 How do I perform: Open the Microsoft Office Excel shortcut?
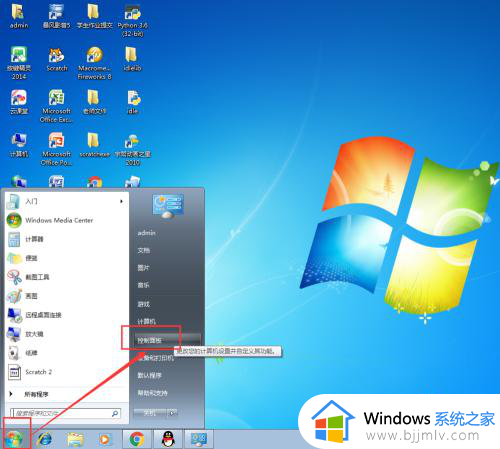click(x=56, y=106)
